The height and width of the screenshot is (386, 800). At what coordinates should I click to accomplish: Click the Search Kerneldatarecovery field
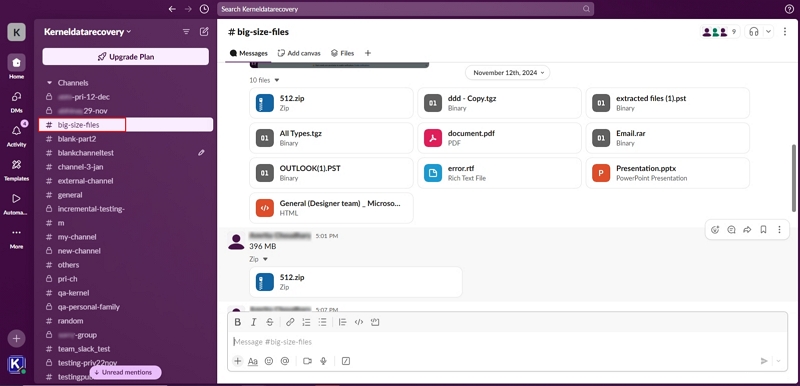tap(405, 9)
